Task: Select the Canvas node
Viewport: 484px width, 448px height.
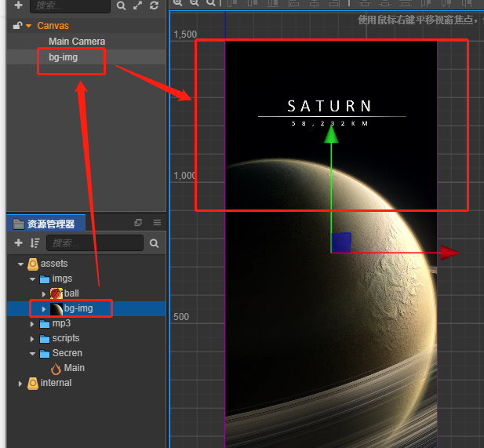Action: click(x=53, y=26)
